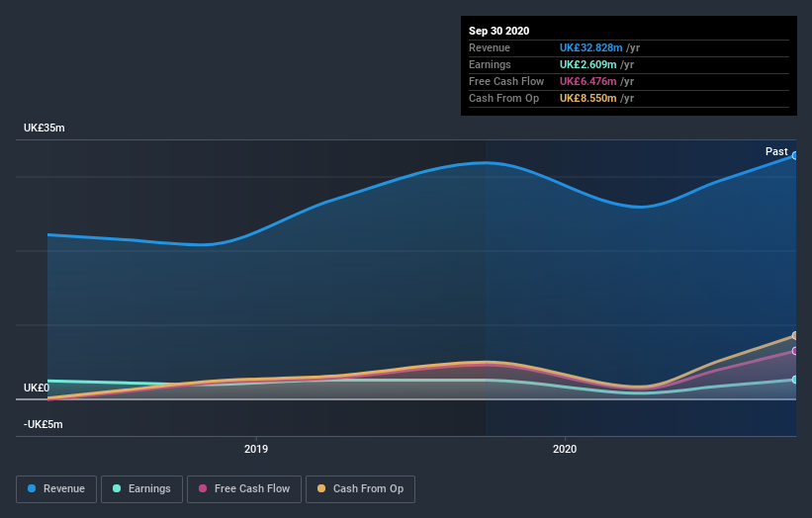Click the UK£8.550m cash from op value

pos(587,98)
